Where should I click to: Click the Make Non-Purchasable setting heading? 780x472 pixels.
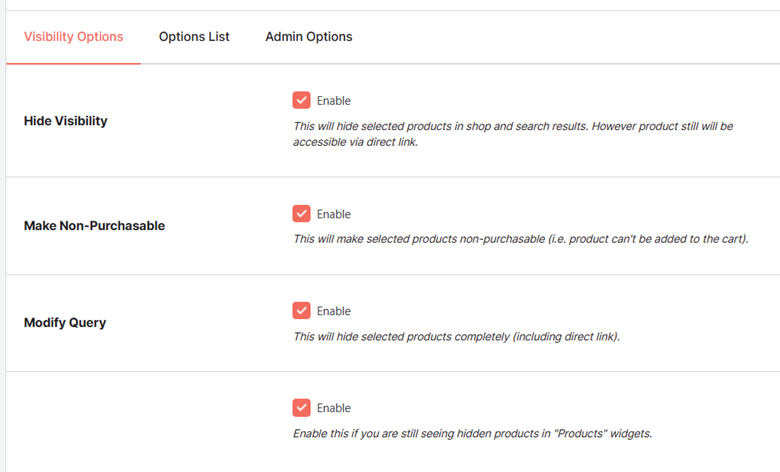95,226
